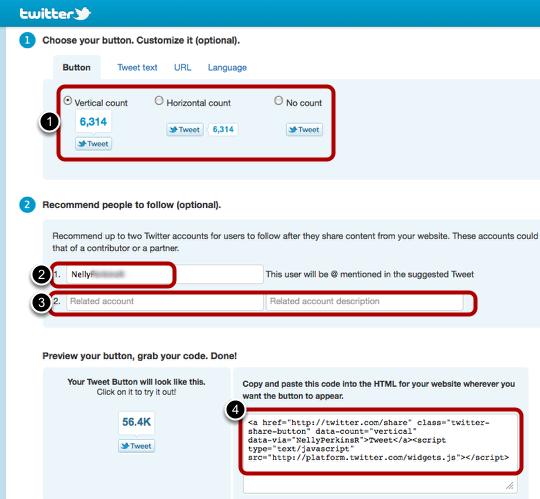This screenshot has width=540, height=499.
Task: Switch to the Tweet text tab
Action: [137, 67]
